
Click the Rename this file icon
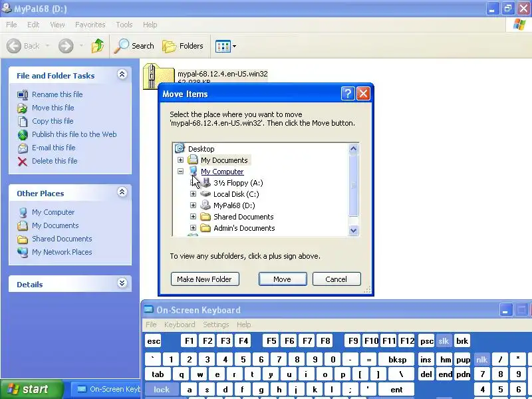point(23,94)
